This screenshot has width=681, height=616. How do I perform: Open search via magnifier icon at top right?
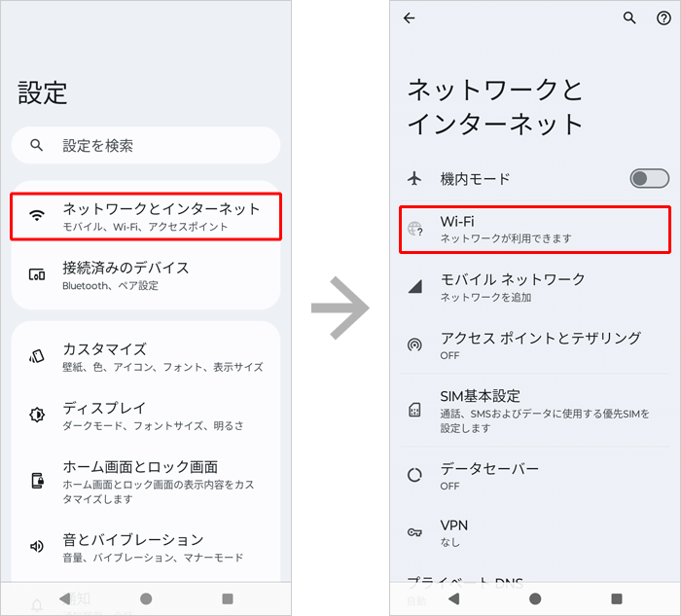pos(629,18)
